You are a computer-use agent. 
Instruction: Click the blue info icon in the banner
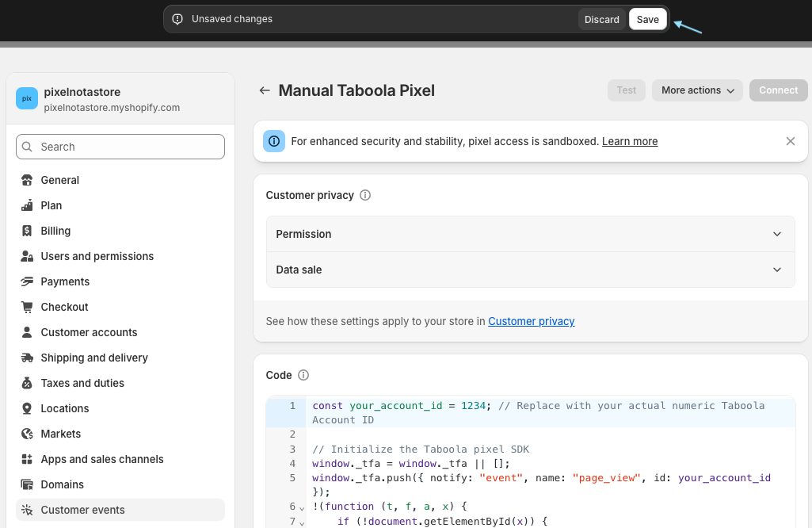274,141
